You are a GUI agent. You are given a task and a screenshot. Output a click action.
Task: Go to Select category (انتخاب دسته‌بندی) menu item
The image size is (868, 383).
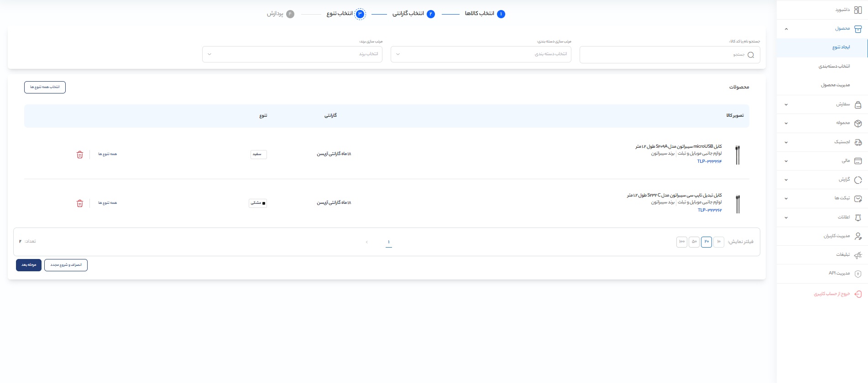tap(834, 67)
